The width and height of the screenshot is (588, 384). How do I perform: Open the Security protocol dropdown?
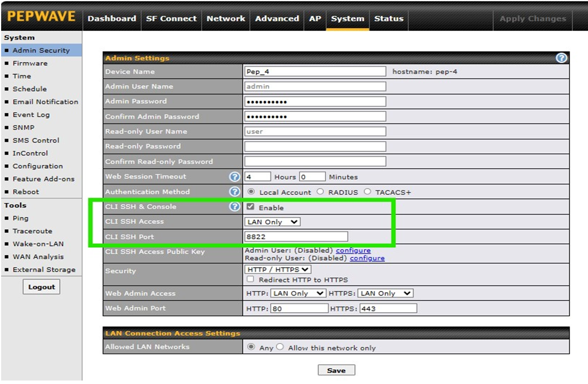click(x=278, y=269)
